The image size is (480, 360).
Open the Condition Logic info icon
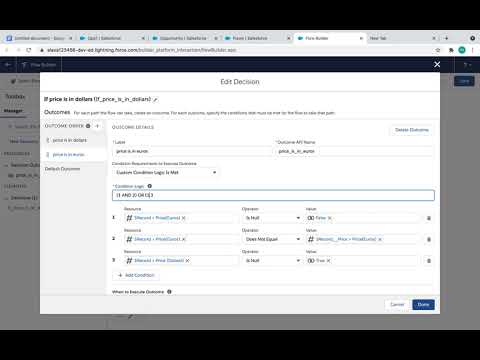tap(150, 186)
